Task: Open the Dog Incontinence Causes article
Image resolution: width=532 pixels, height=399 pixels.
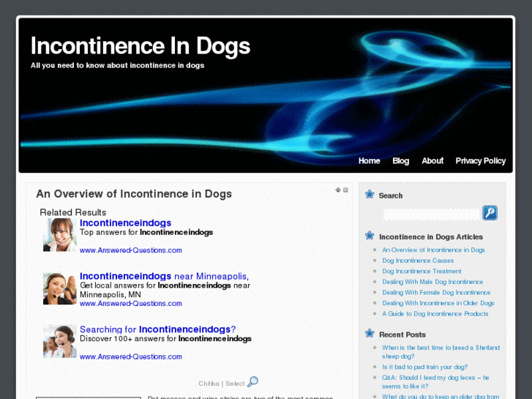Action: point(418,261)
